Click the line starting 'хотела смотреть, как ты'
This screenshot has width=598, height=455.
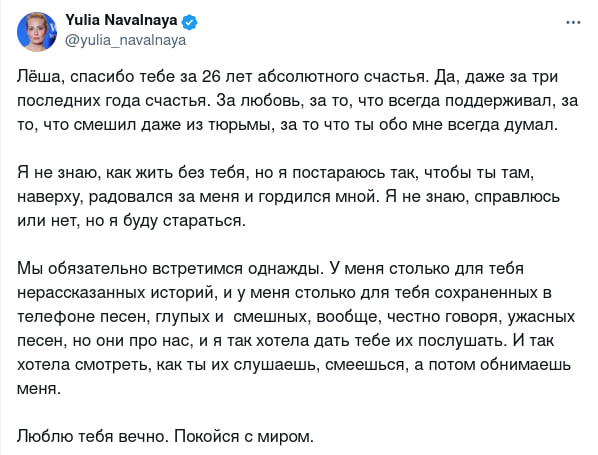[294, 365]
